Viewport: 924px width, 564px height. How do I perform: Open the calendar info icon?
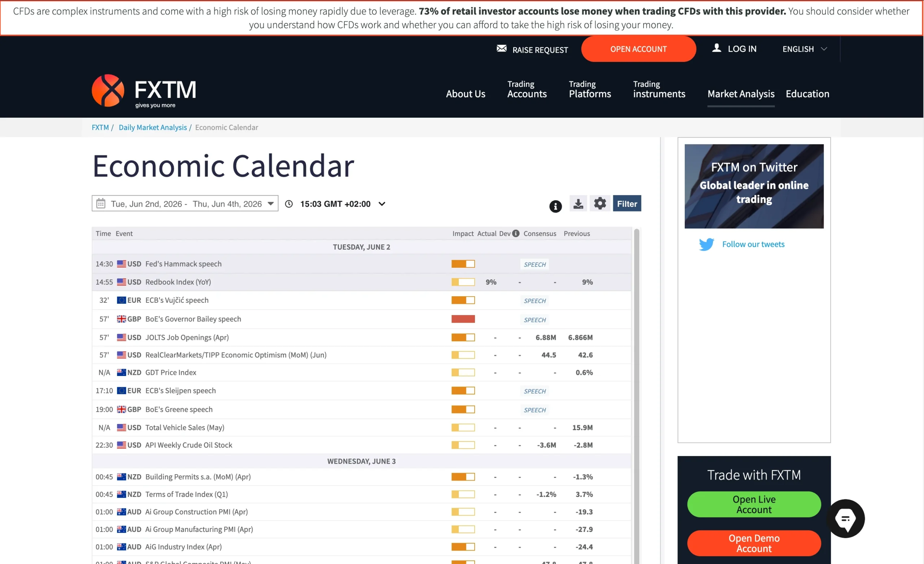click(x=555, y=206)
